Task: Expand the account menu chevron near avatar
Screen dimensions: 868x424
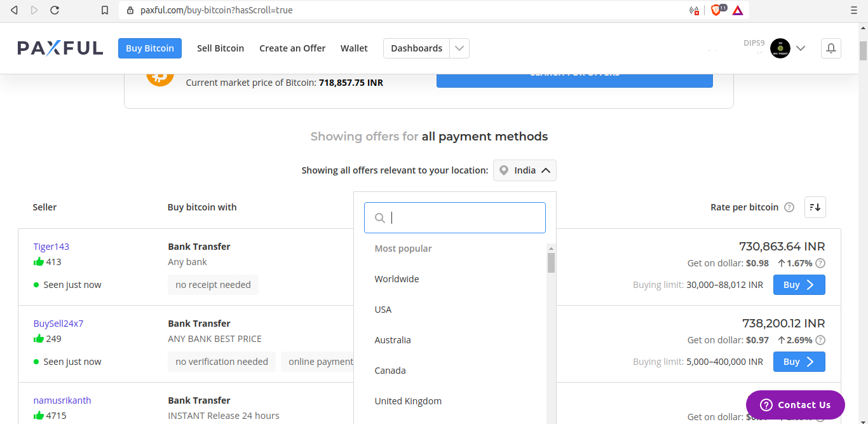Action: pyautogui.click(x=801, y=48)
